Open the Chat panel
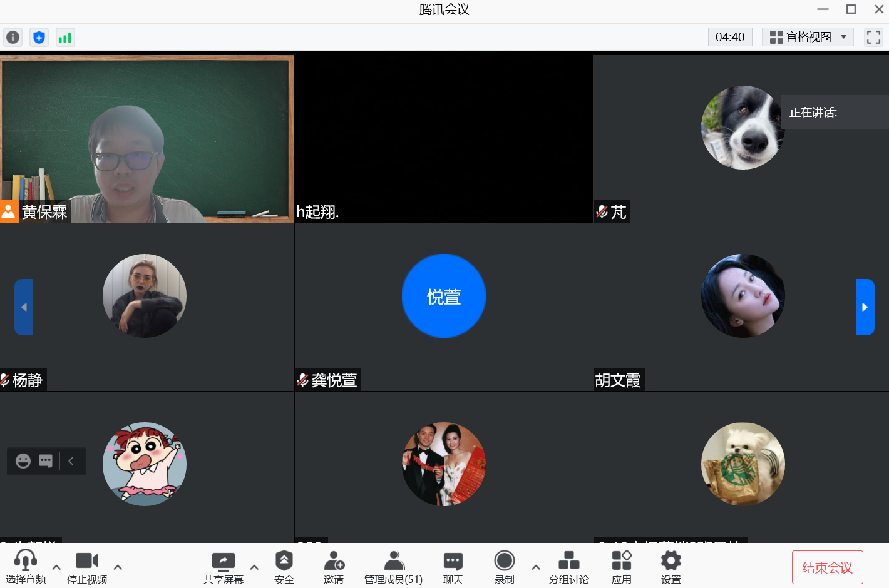This screenshot has width=889, height=588. (x=453, y=567)
